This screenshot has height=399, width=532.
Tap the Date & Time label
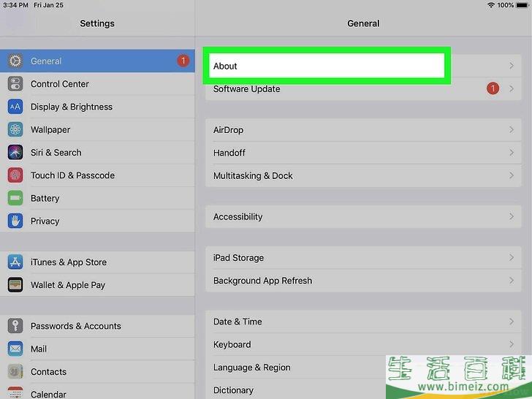pos(237,322)
